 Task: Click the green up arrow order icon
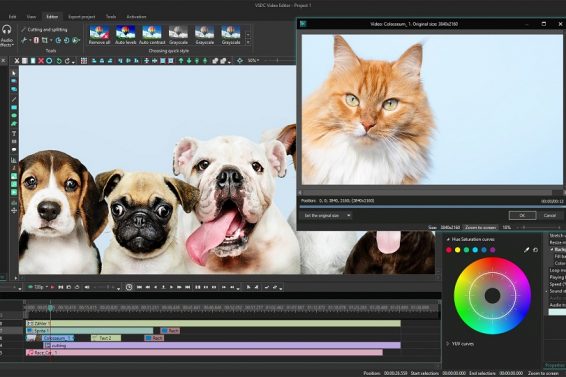click(x=181, y=61)
